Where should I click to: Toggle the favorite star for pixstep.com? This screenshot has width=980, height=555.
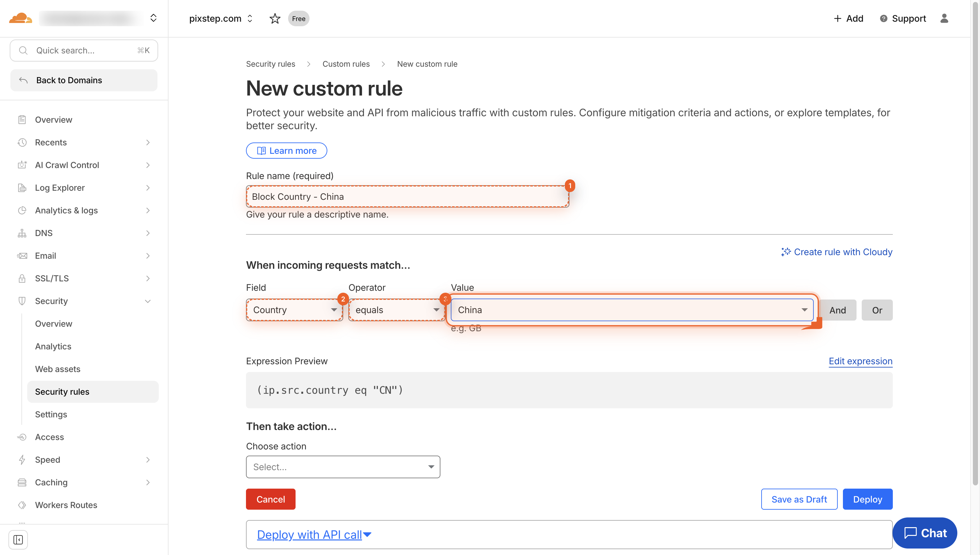(275, 18)
